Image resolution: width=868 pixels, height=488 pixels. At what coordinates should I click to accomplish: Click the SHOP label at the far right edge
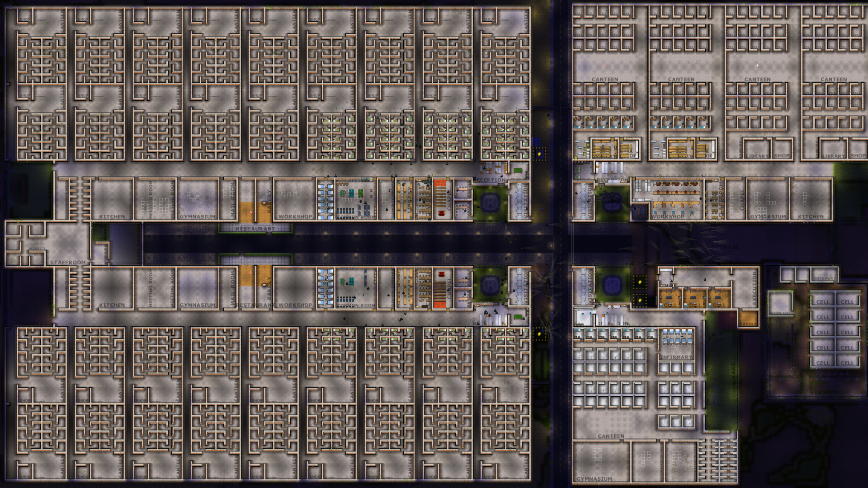point(858,155)
